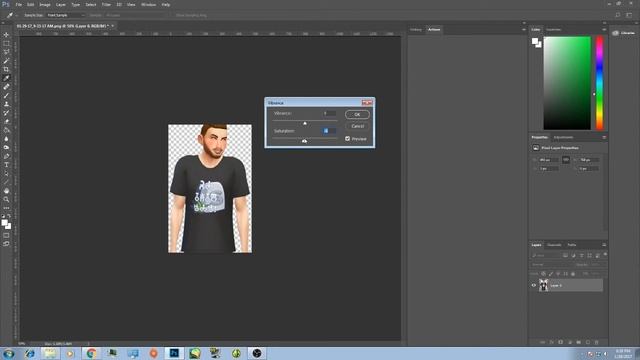Switch to the Channels tab

(x=554, y=245)
